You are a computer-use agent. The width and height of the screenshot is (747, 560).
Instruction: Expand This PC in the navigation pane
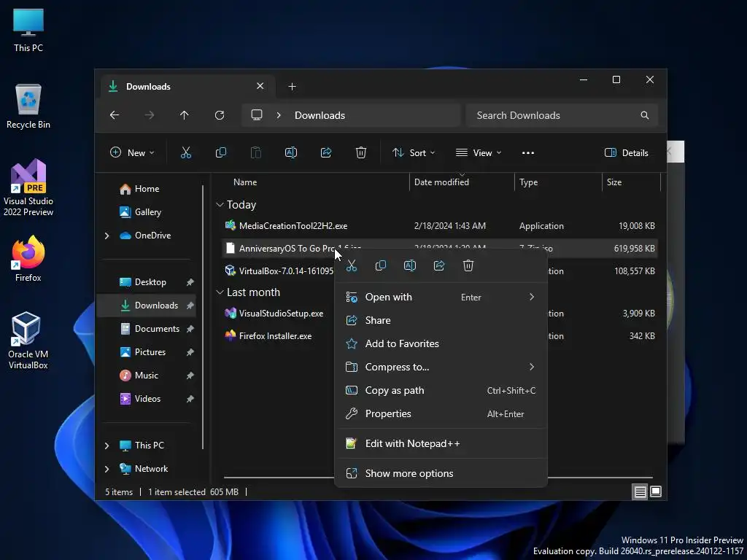click(107, 446)
